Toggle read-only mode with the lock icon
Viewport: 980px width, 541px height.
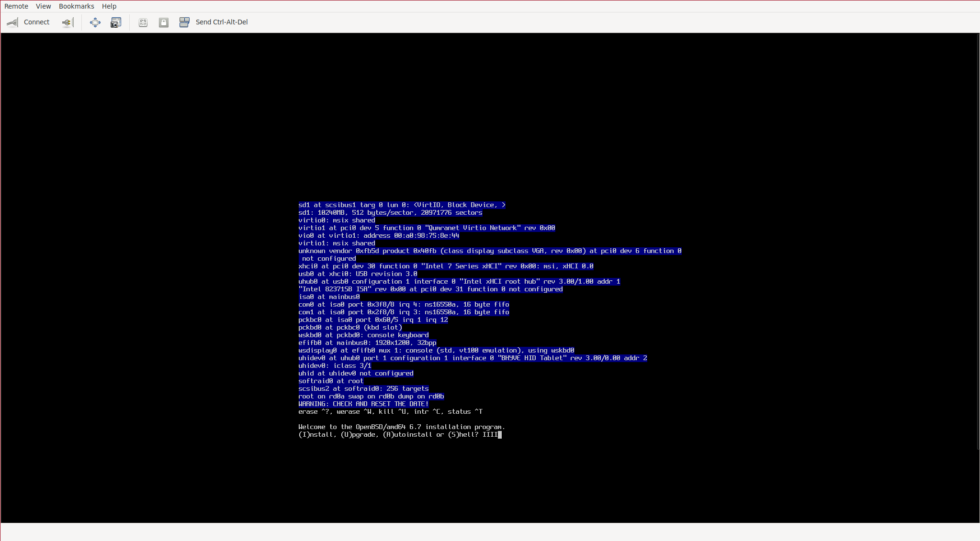click(x=164, y=22)
